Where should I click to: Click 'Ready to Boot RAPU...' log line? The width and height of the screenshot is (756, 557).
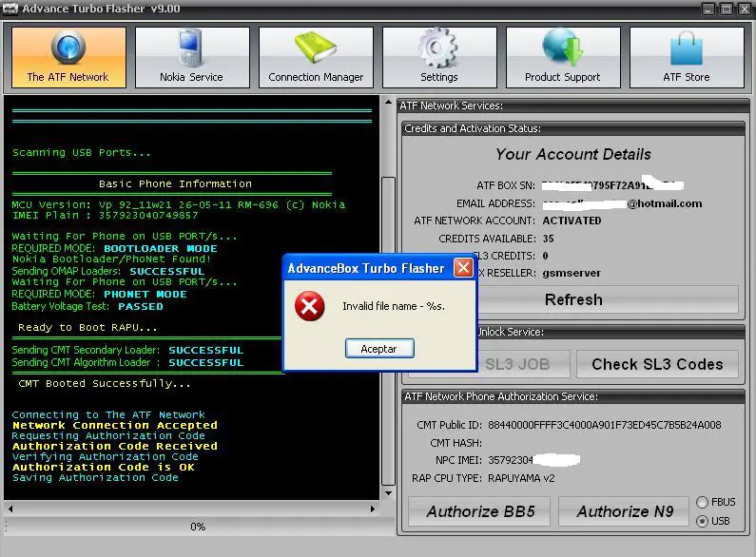coord(87,328)
